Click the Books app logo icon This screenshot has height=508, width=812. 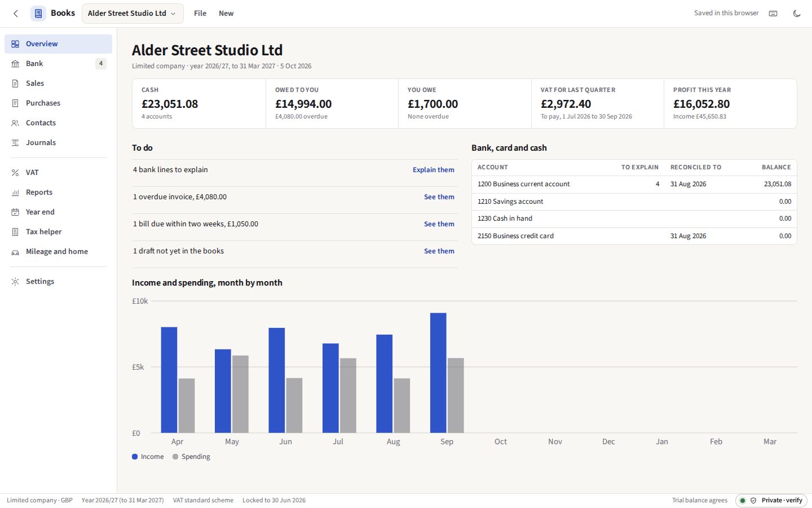click(38, 14)
